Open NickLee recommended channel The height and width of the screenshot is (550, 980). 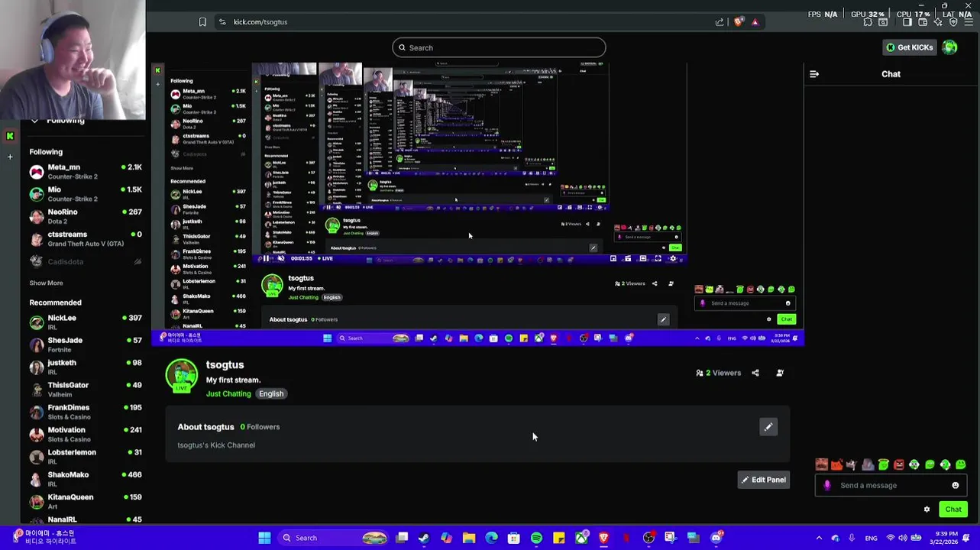[x=86, y=322]
